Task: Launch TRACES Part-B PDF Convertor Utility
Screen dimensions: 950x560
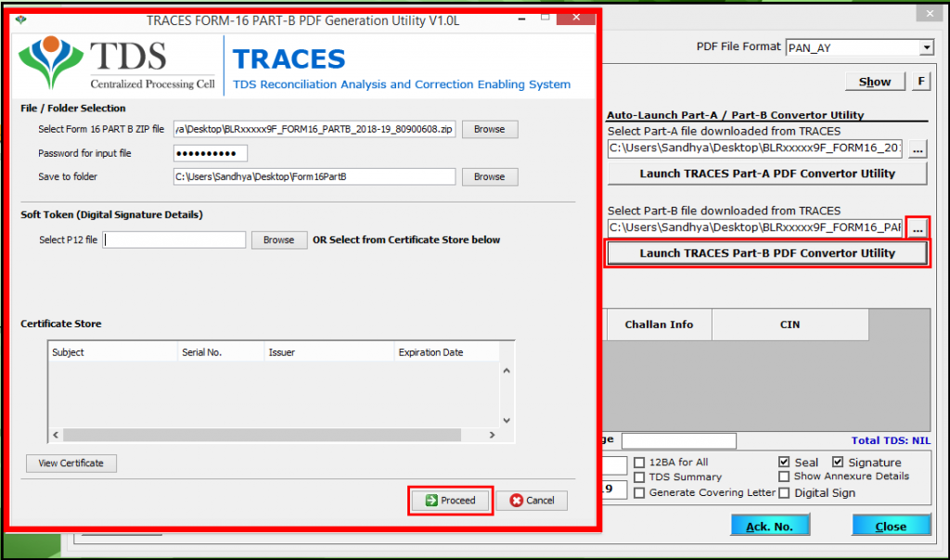Action: pyautogui.click(x=767, y=254)
